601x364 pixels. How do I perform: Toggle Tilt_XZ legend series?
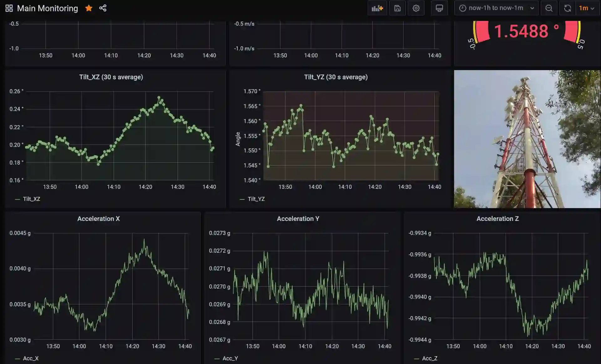click(31, 199)
